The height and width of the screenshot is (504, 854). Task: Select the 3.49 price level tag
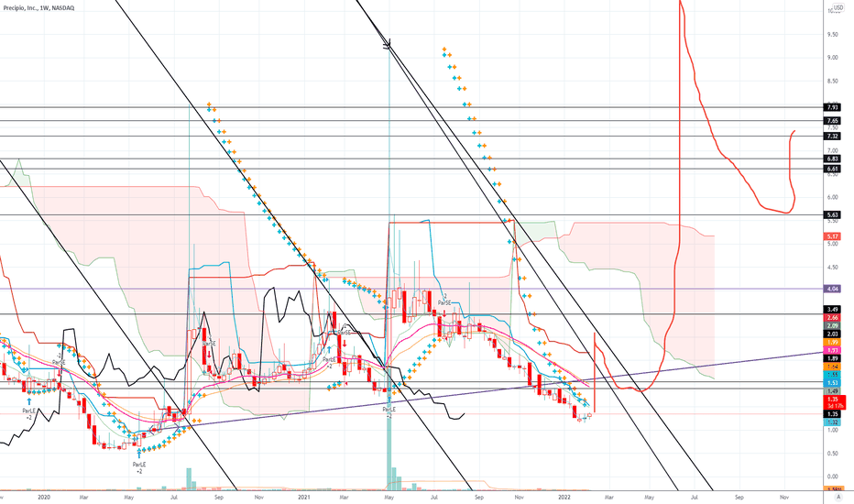point(833,310)
